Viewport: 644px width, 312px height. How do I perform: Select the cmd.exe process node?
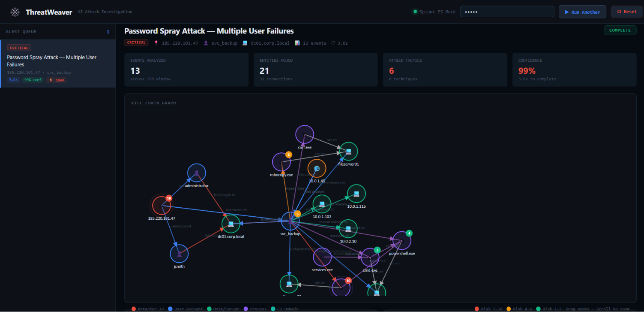coord(370,257)
